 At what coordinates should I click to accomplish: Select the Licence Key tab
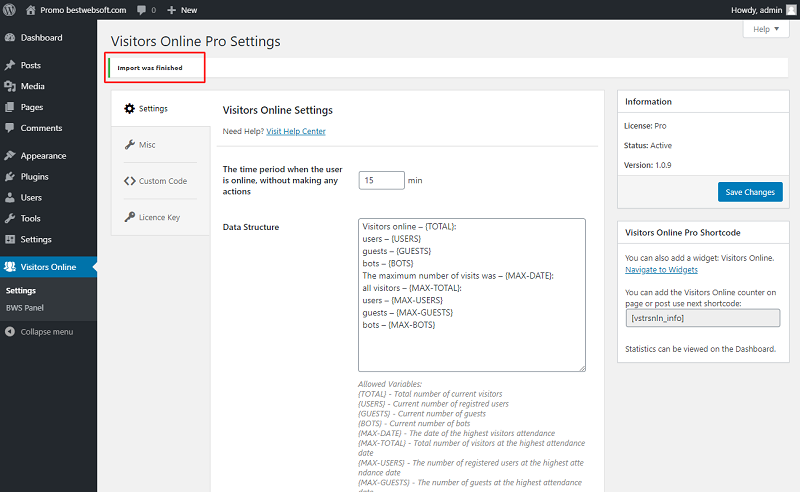pos(159,217)
